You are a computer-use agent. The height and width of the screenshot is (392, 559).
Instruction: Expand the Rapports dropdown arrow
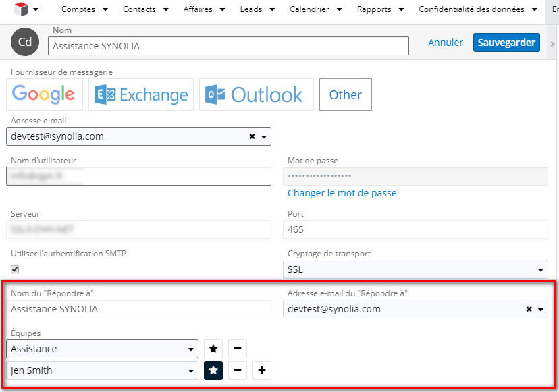click(x=401, y=9)
